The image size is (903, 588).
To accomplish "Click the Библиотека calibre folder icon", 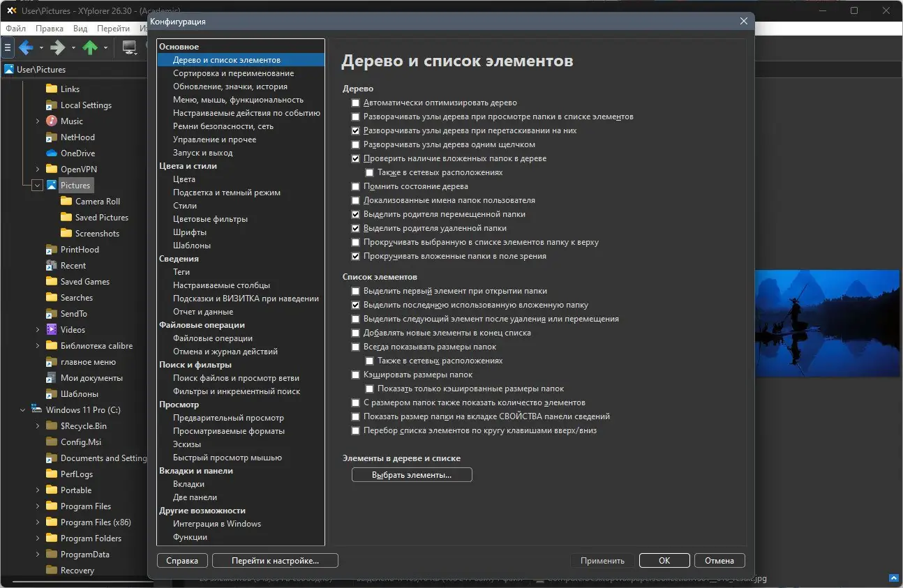I will coord(51,346).
